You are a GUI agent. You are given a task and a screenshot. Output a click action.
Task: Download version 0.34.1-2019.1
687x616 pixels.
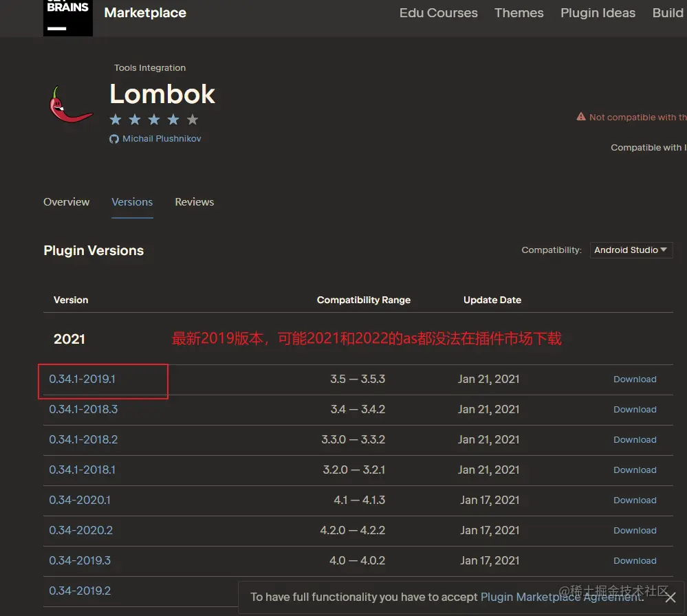(635, 379)
